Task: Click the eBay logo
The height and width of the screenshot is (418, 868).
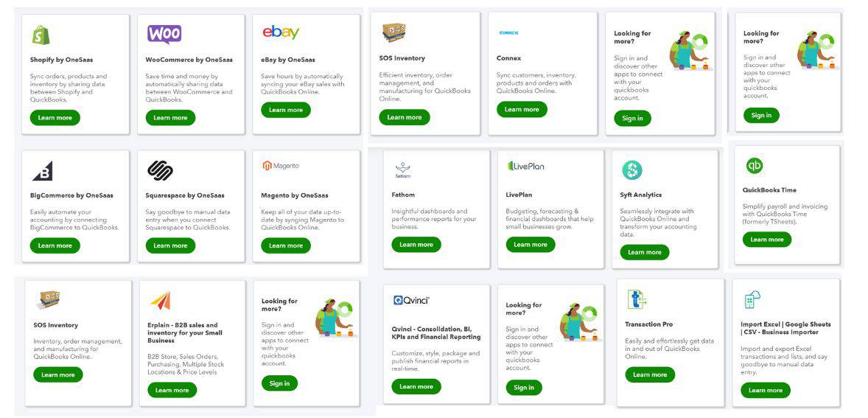Action: (x=281, y=32)
